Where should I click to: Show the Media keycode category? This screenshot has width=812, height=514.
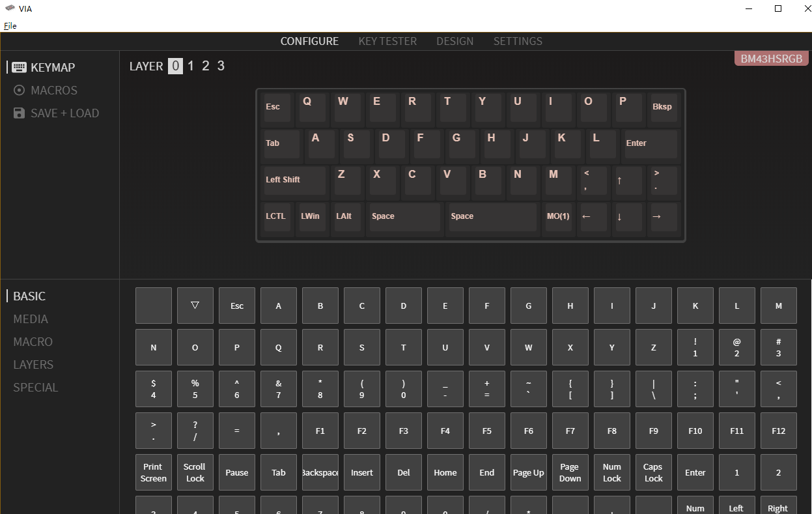pyautogui.click(x=31, y=319)
